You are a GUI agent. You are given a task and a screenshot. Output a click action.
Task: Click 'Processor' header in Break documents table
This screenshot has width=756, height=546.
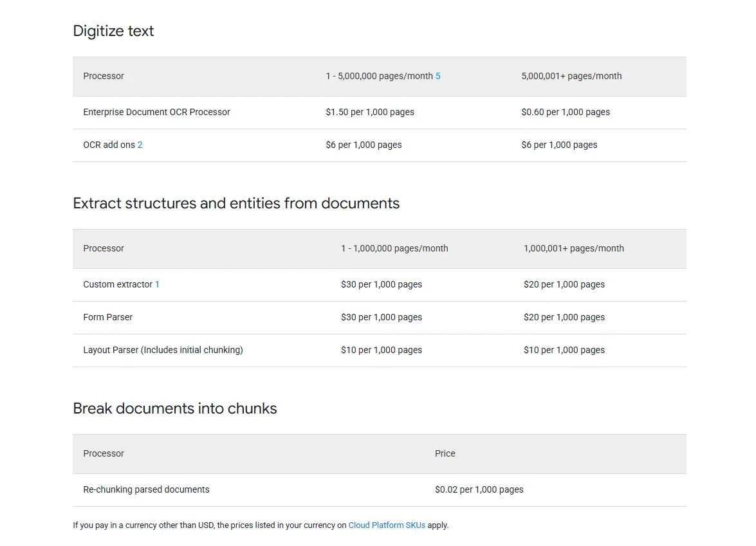pos(104,454)
